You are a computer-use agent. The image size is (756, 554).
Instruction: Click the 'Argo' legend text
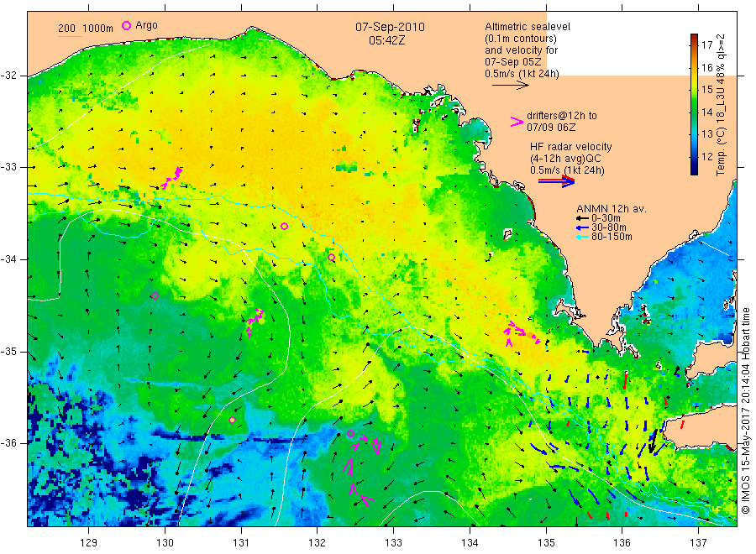coord(146,25)
